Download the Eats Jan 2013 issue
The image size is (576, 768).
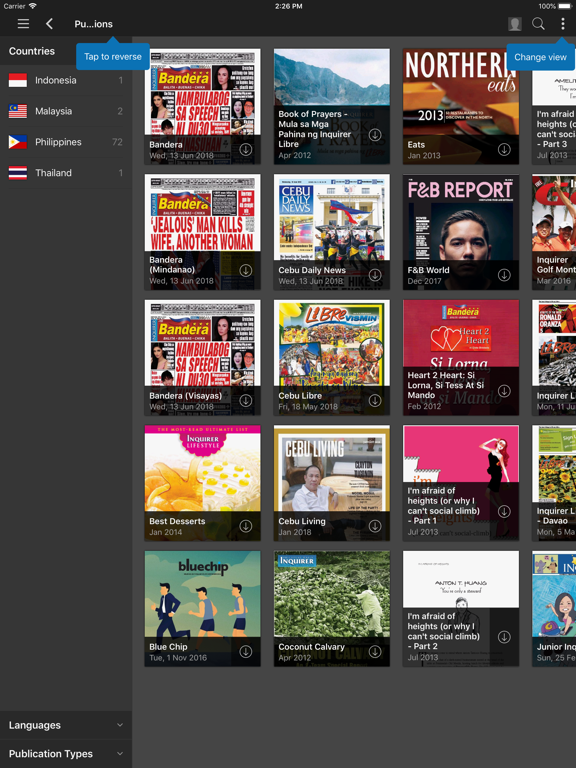(x=504, y=149)
